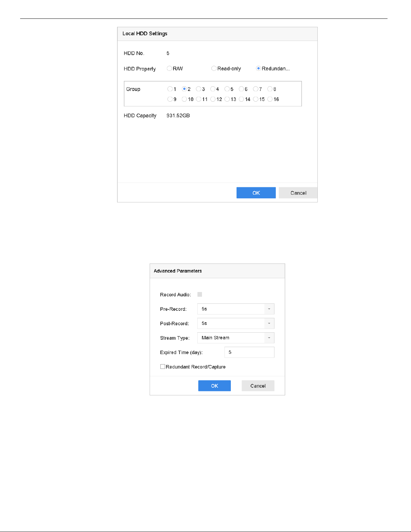Select group 3 radio button
Viewport: 411px width, 532px height.
click(198, 89)
